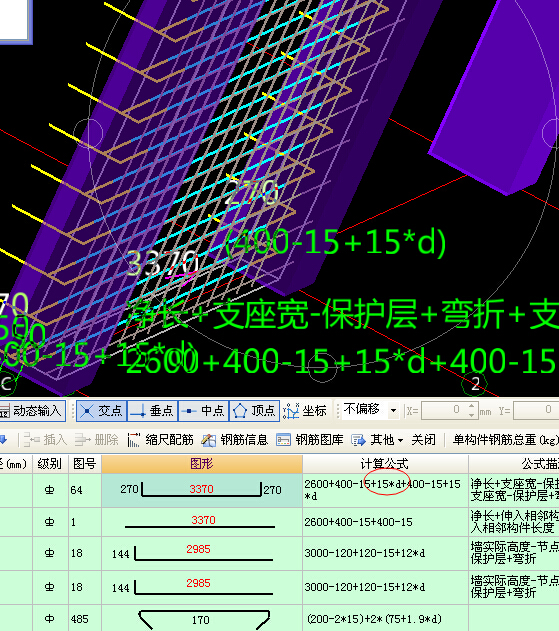The image size is (559, 631).
Task: Click the 插入 insert toolbar button
Action: pos(45,440)
